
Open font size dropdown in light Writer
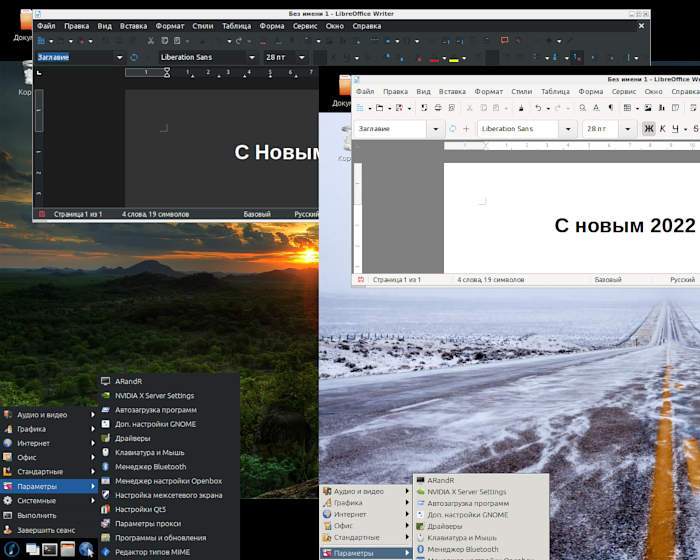[628, 129]
